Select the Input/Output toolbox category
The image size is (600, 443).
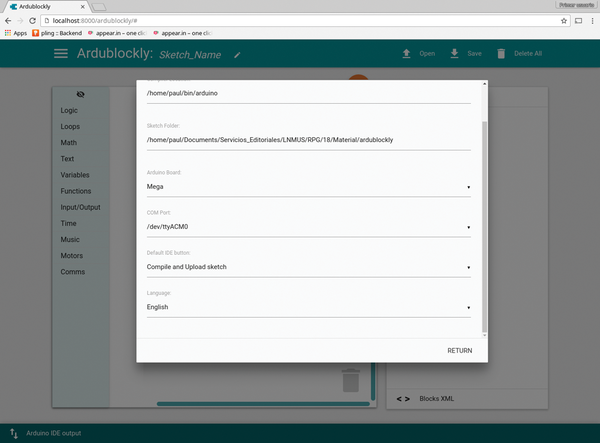click(80, 207)
